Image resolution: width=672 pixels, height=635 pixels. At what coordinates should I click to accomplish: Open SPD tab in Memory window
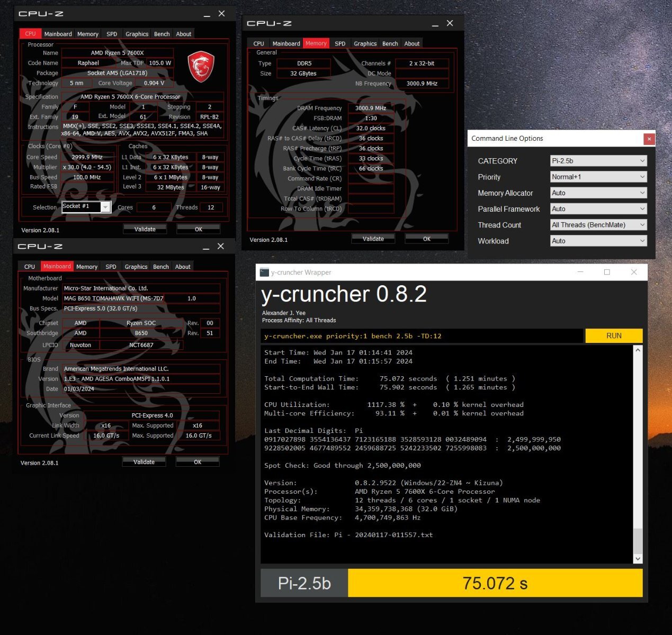340,43
